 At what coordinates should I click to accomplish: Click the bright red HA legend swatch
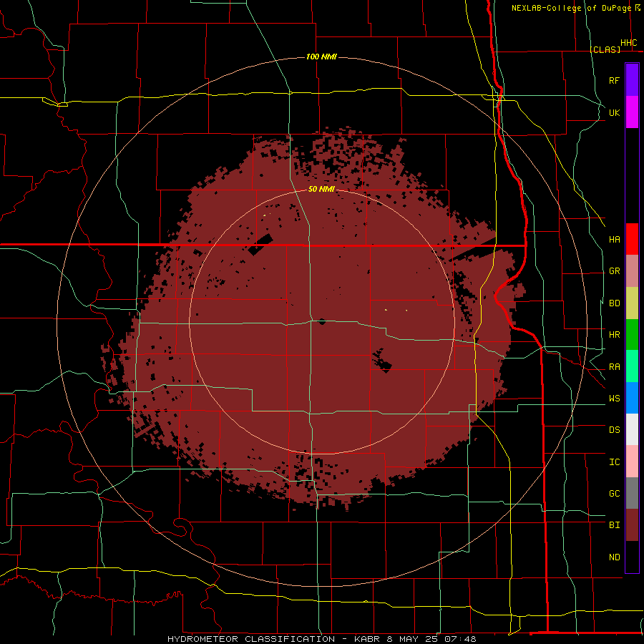click(632, 239)
